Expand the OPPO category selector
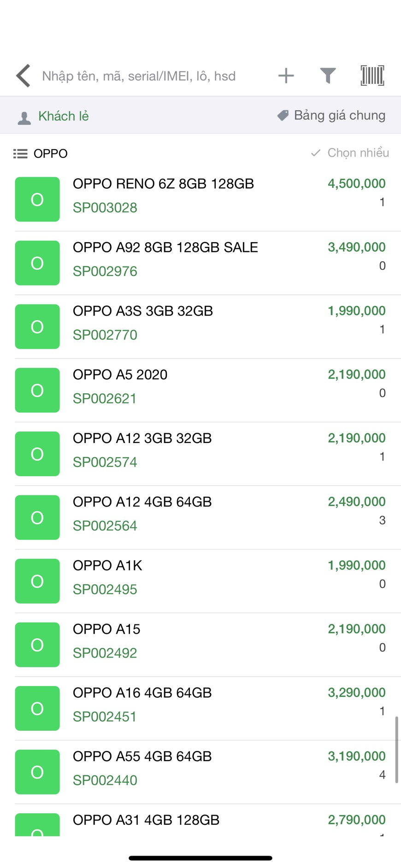This screenshot has width=401, height=868. tap(51, 153)
